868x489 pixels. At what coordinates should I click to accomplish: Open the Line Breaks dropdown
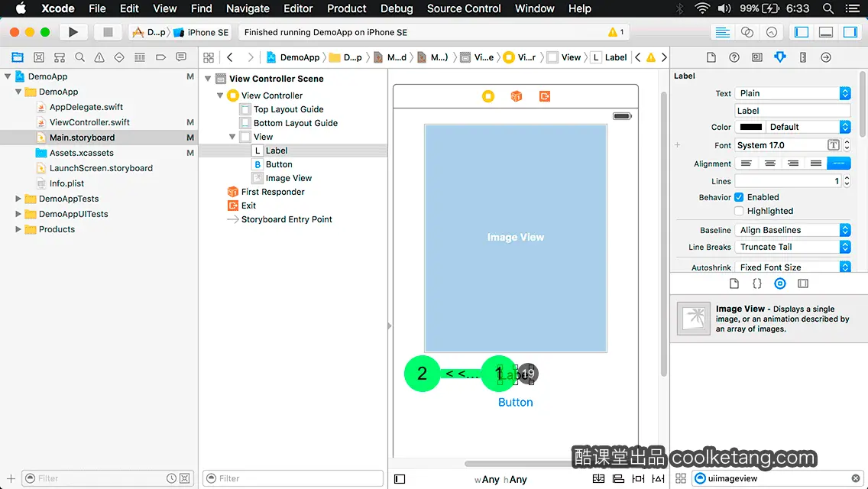click(x=792, y=247)
